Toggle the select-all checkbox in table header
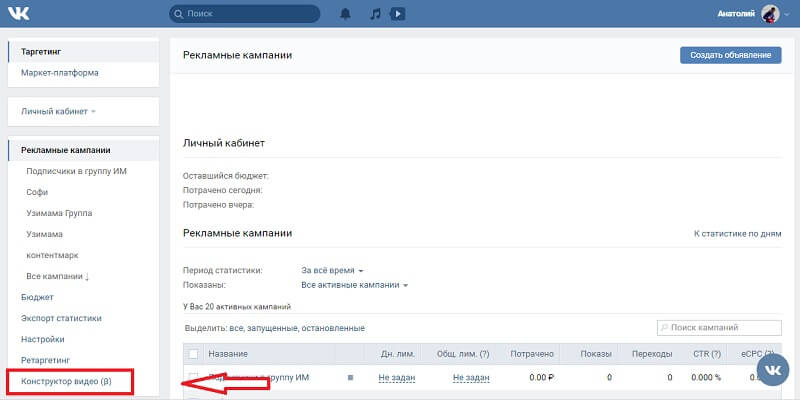The height and width of the screenshot is (400, 800). tap(193, 354)
